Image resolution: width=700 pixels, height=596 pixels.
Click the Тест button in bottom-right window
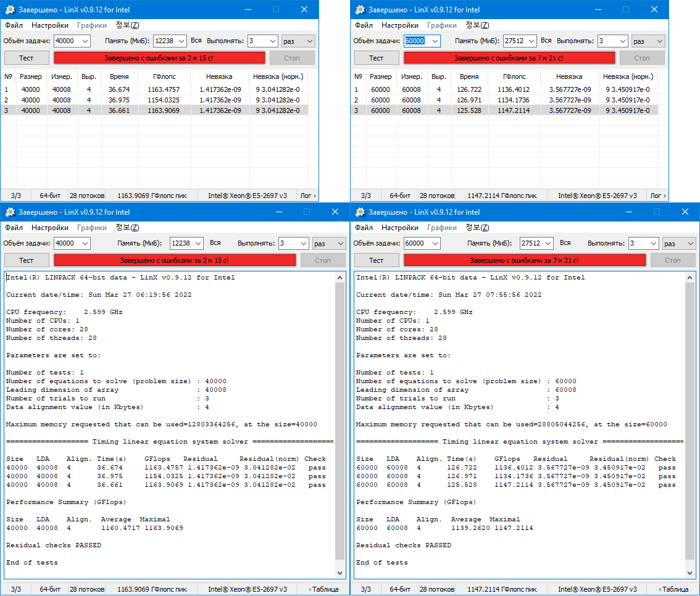(x=377, y=260)
